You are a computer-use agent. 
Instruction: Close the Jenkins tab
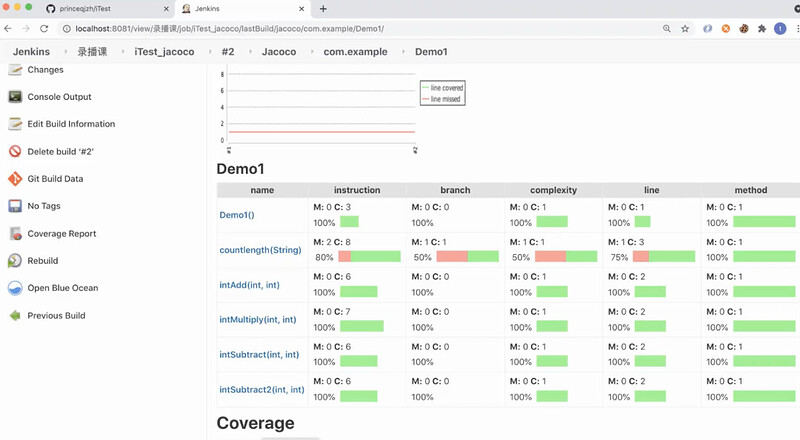coord(302,9)
